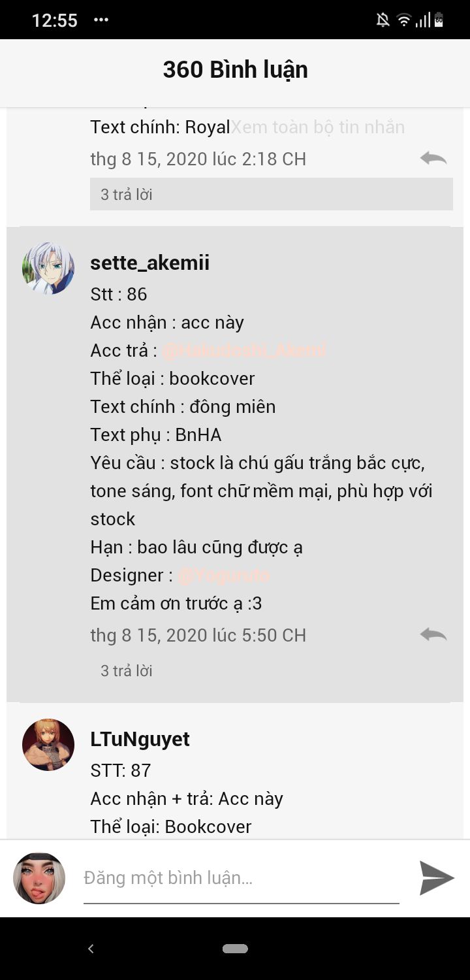Focus the Đăng một bình luận field
The width and height of the screenshot is (470, 980).
(242, 878)
